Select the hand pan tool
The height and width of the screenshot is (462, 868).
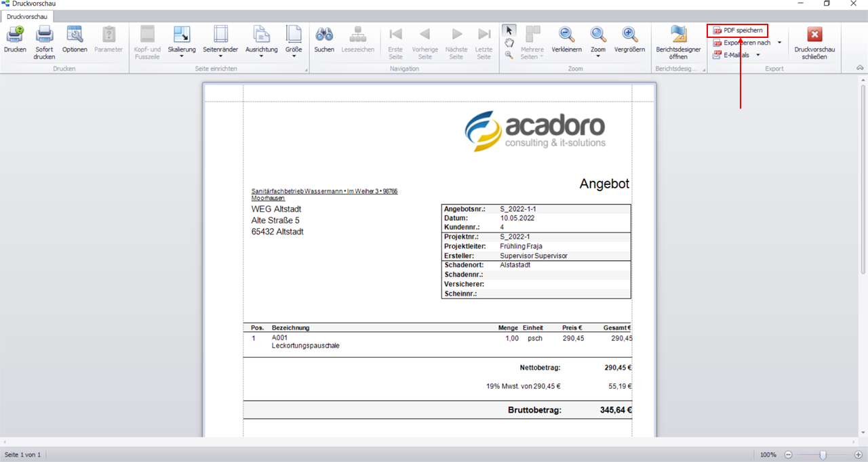pos(509,43)
